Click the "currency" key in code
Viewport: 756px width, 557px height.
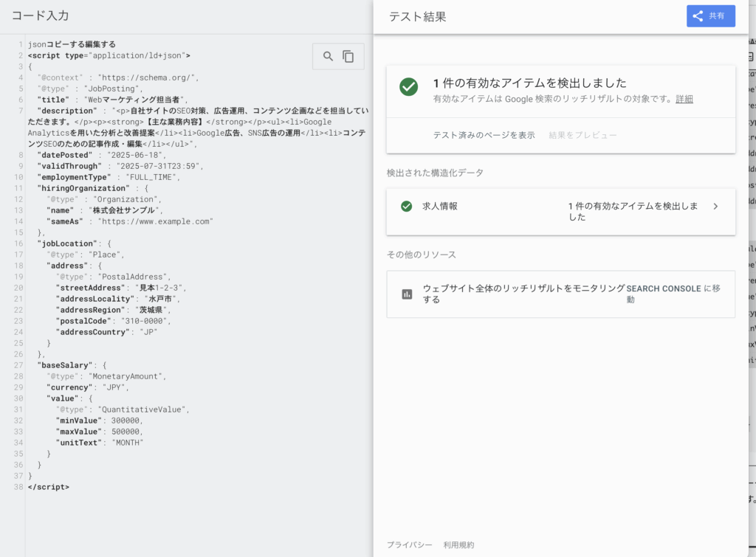(x=69, y=387)
